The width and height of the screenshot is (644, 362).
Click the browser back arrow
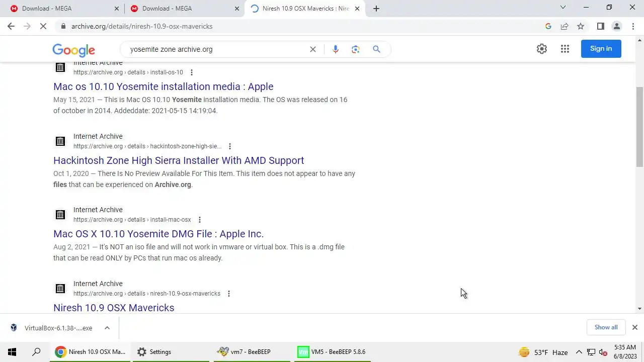(x=11, y=26)
